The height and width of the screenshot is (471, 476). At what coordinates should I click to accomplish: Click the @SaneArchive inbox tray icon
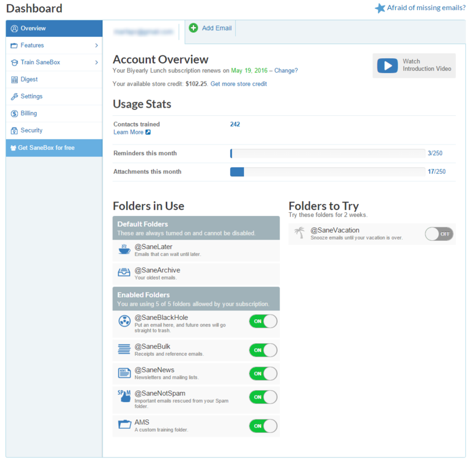(x=124, y=272)
